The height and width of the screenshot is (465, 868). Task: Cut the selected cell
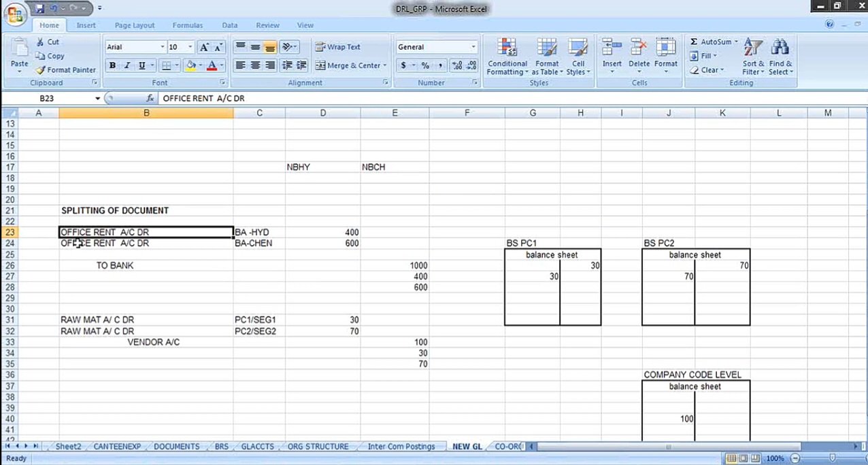tap(48, 42)
